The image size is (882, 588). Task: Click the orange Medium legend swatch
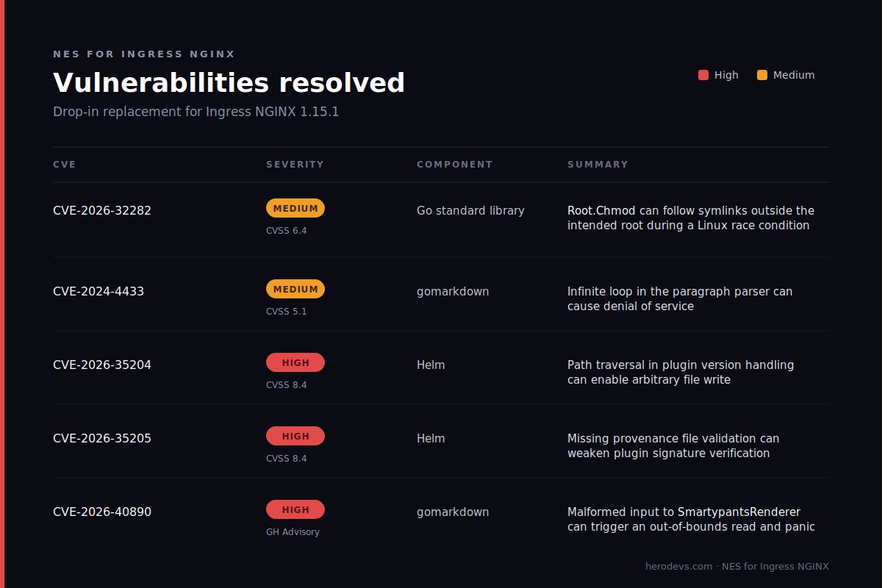pyautogui.click(x=762, y=75)
